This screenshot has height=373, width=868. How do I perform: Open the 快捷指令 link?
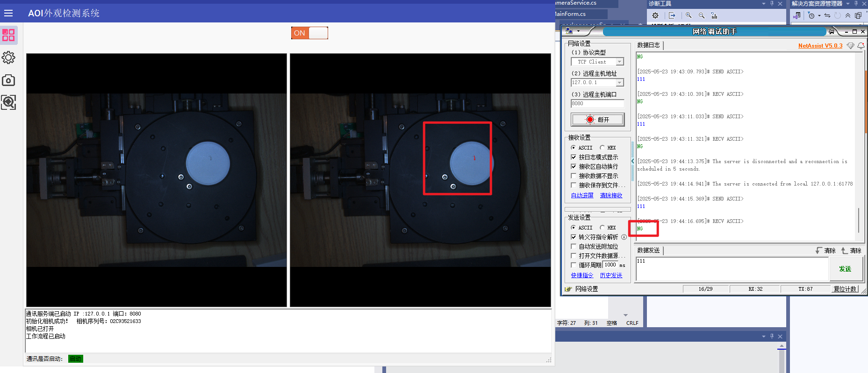[582, 275]
